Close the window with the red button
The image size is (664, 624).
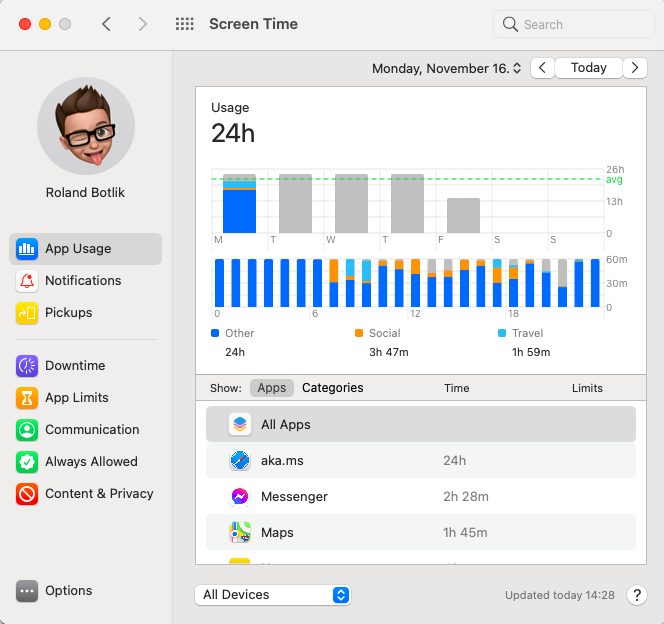pos(25,24)
